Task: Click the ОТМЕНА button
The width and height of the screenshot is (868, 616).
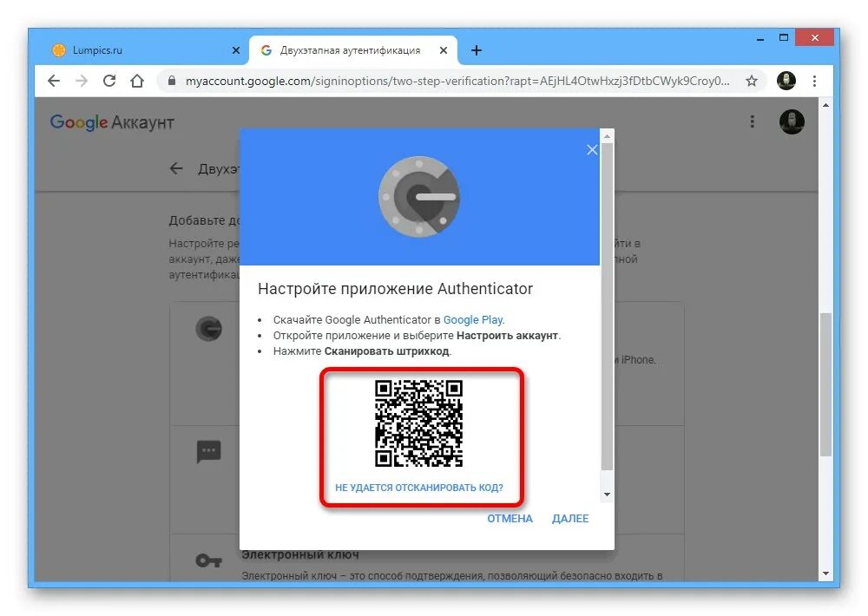Action: coord(510,519)
